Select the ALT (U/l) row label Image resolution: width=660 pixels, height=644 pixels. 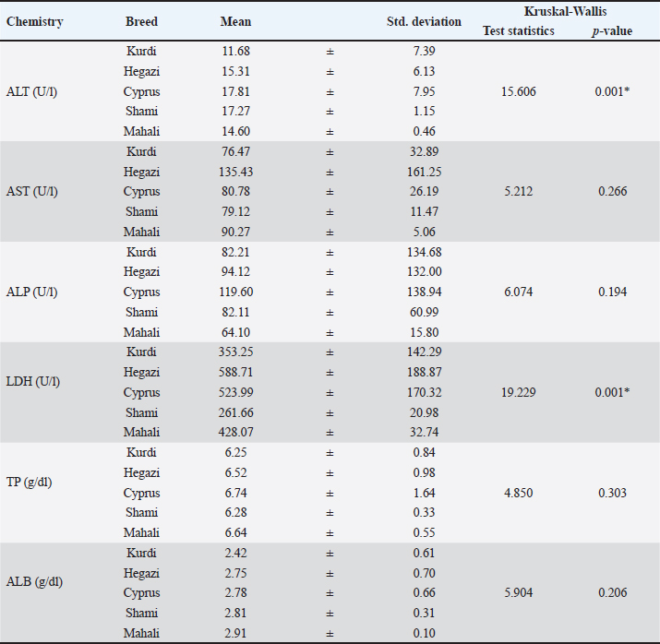tap(31, 91)
